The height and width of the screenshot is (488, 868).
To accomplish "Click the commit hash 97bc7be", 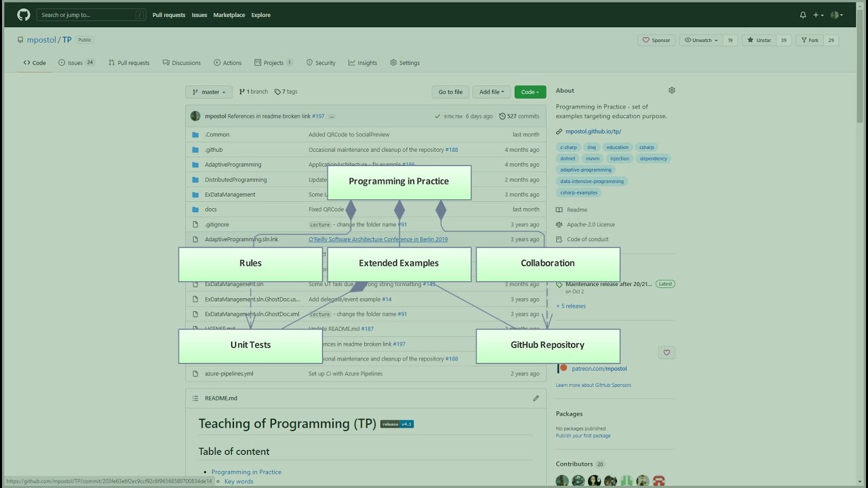I will coord(453,117).
